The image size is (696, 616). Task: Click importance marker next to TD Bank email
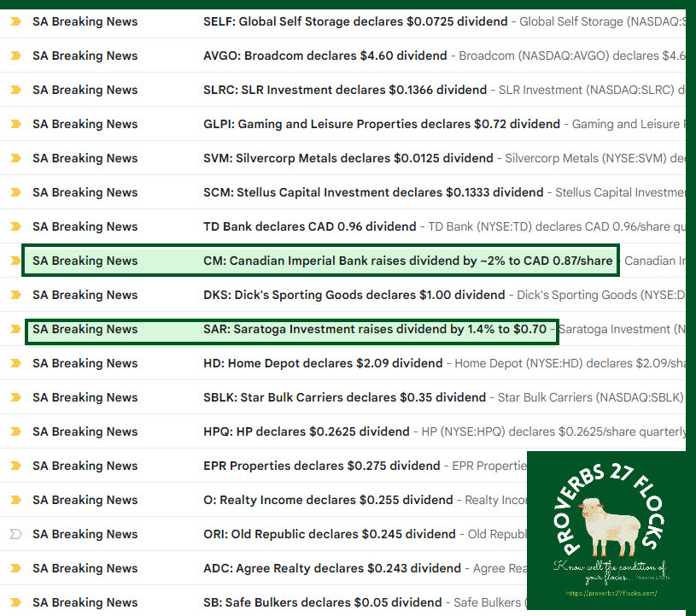[15, 226]
